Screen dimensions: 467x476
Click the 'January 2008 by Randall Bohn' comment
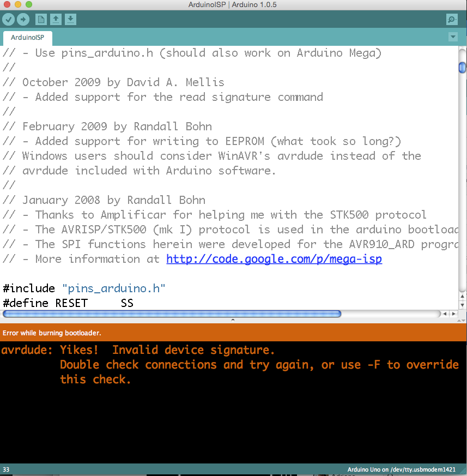104,200
